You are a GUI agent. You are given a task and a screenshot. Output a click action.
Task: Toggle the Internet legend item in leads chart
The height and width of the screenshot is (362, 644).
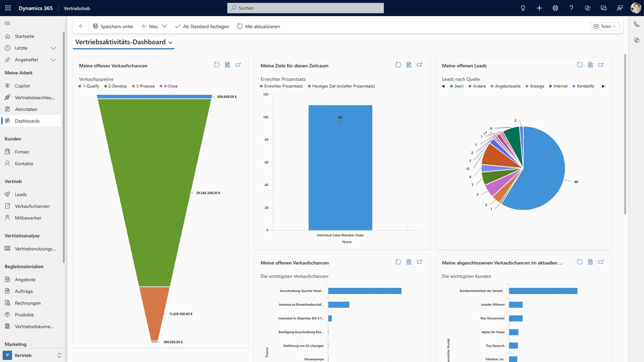pyautogui.click(x=558, y=86)
